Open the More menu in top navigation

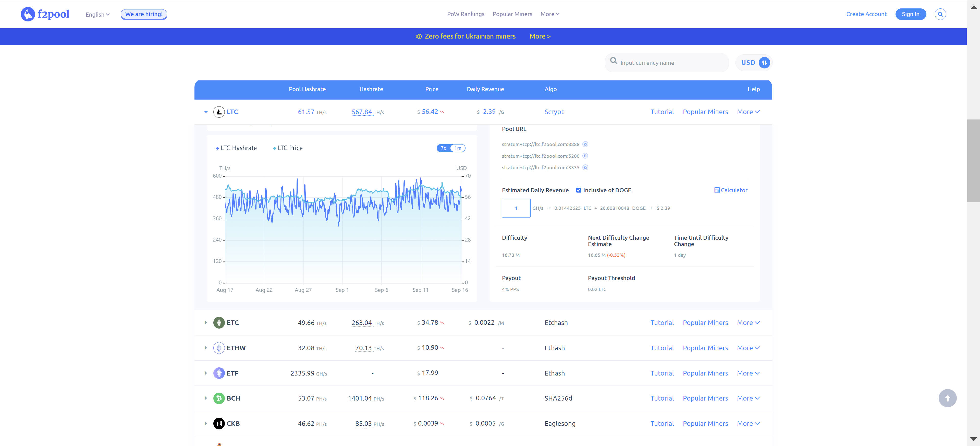[x=550, y=14]
